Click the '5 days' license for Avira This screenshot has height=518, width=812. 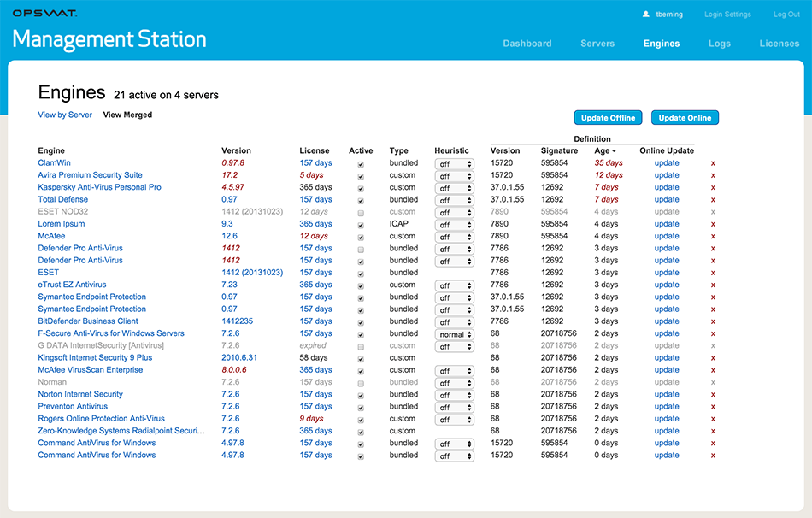[x=311, y=175]
